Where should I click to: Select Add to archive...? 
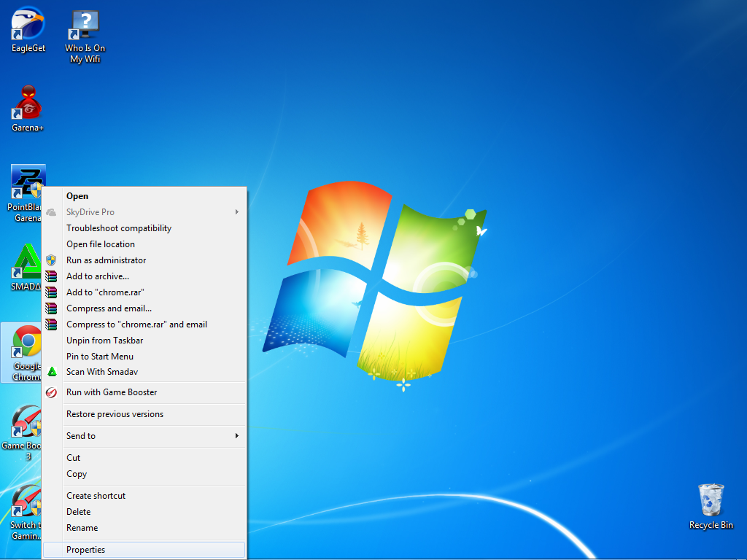pos(144,276)
